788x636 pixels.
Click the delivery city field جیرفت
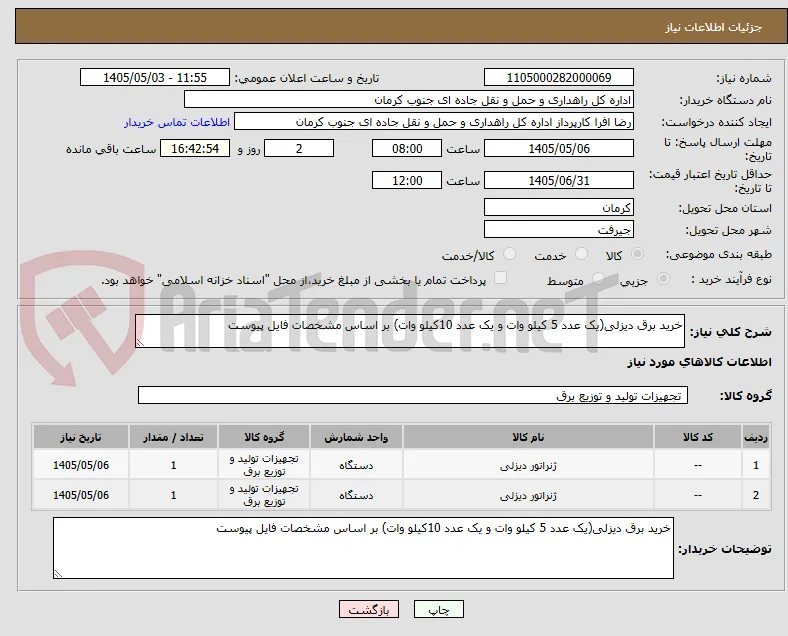click(x=558, y=230)
